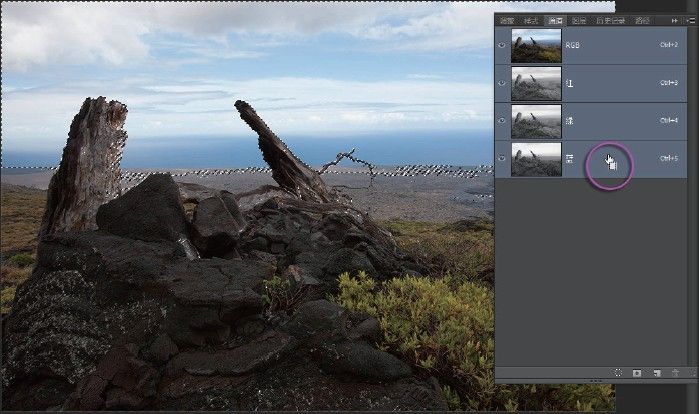Select the 绿 channel name row
The width and height of the screenshot is (699, 414).
(600, 121)
